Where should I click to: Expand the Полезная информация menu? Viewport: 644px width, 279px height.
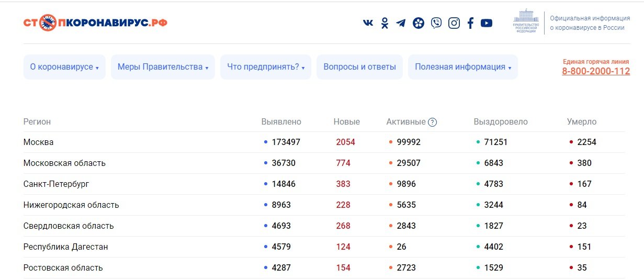click(463, 67)
